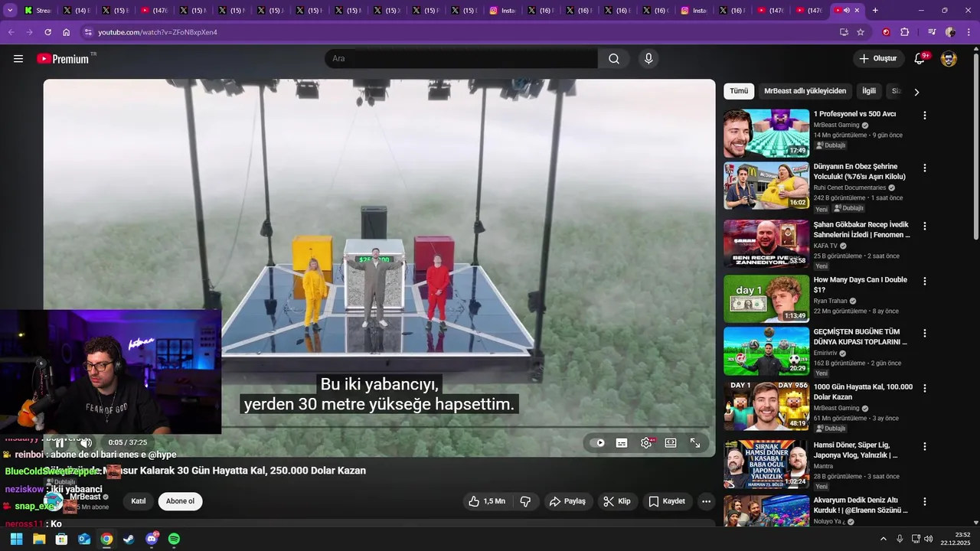
Task: Create a clip with Klip button
Action: point(616,501)
